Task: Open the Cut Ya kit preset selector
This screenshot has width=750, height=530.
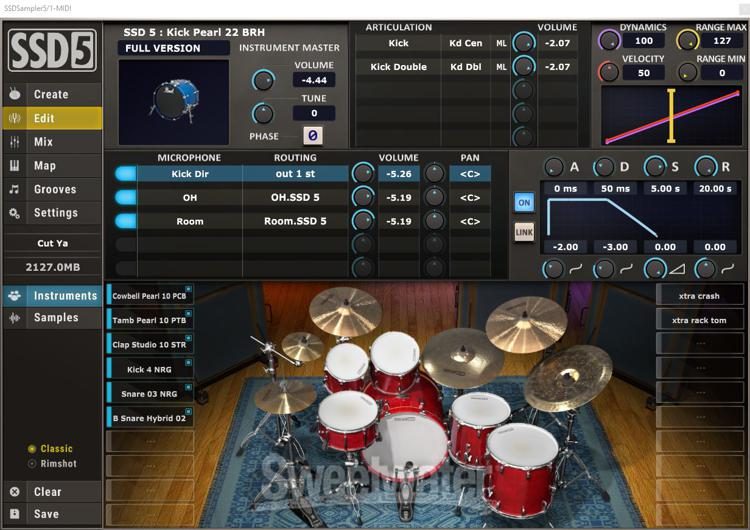Action: pyautogui.click(x=53, y=243)
